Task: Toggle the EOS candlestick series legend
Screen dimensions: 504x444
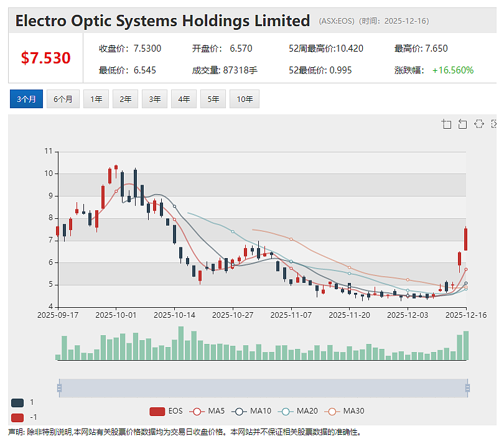Action: pos(166,411)
